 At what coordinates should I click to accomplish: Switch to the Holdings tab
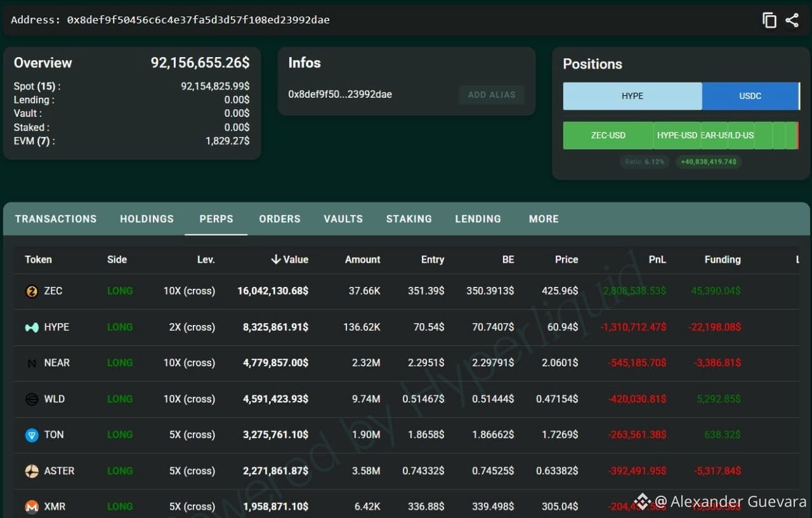[x=147, y=219]
